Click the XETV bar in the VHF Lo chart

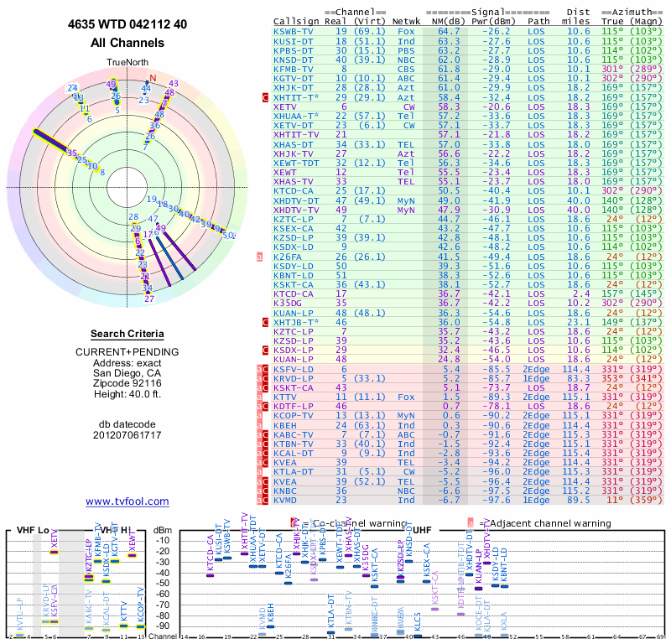click(54, 550)
